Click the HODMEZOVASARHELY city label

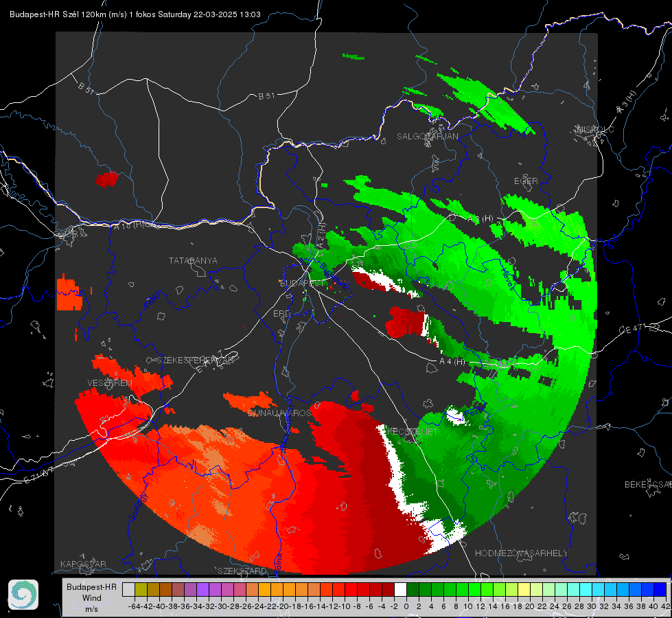[521, 553]
